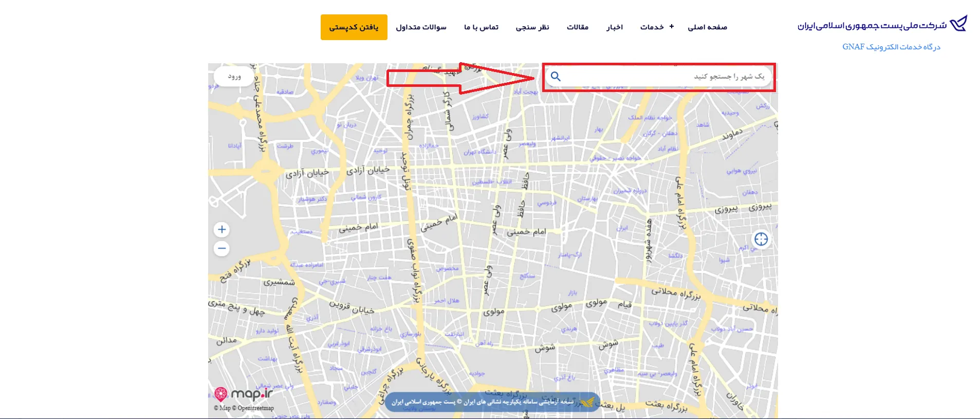Click the magnifier search icon

[556, 77]
